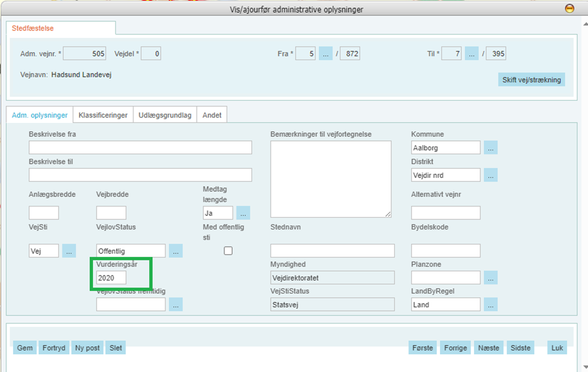Expand the LandByRegel selection list

[x=490, y=304]
